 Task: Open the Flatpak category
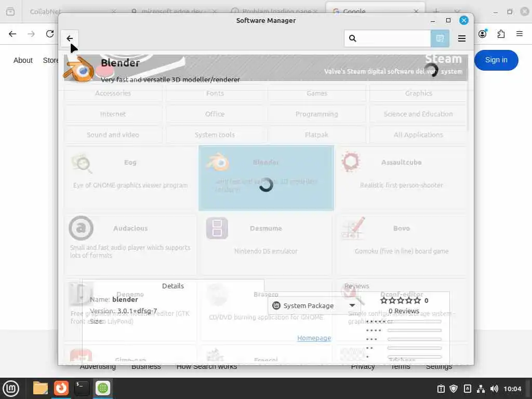coord(316,135)
